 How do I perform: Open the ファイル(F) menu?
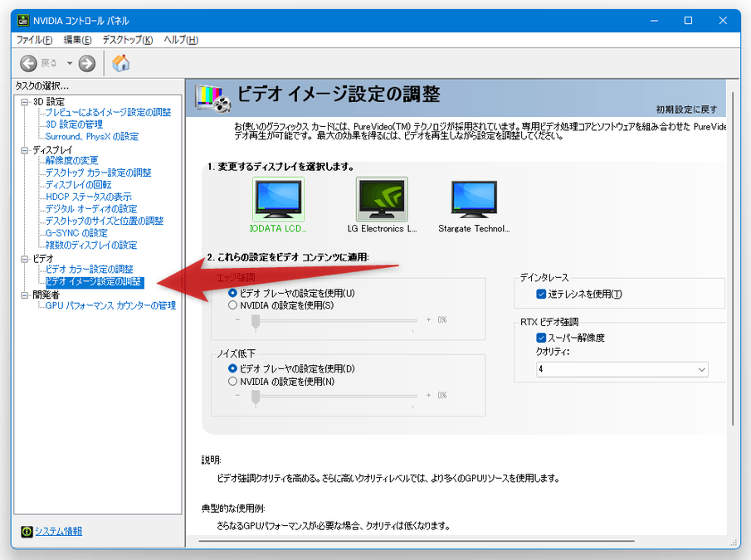(x=34, y=40)
